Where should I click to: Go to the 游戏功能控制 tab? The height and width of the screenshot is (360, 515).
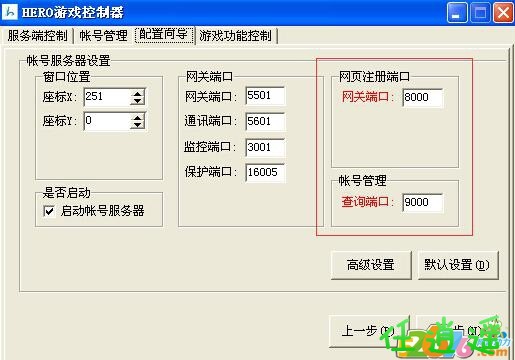[x=236, y=36]
